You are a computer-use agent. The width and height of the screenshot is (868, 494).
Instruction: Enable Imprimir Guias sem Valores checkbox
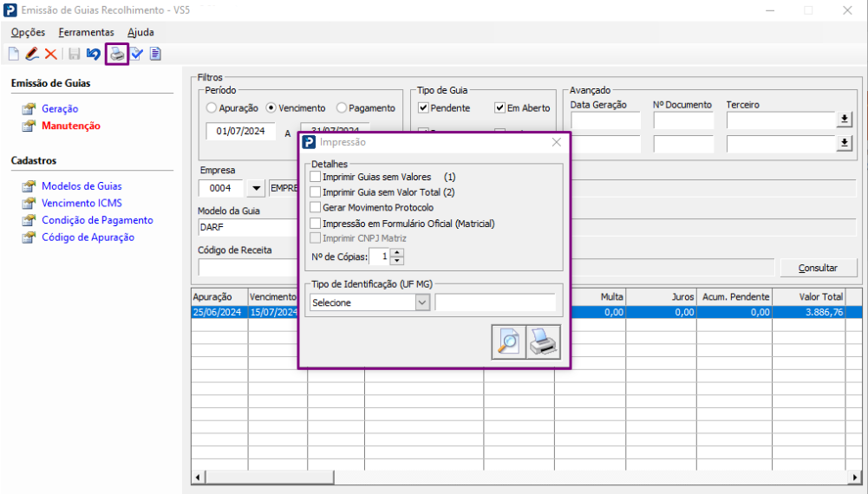(x=316, y=177)
